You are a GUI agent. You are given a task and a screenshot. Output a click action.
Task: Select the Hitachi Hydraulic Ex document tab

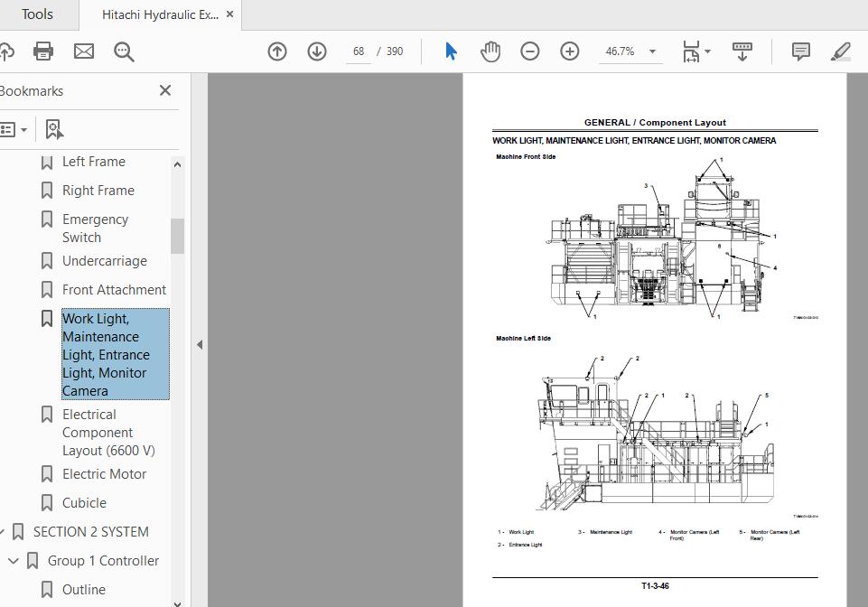click(x=160, y=14)
